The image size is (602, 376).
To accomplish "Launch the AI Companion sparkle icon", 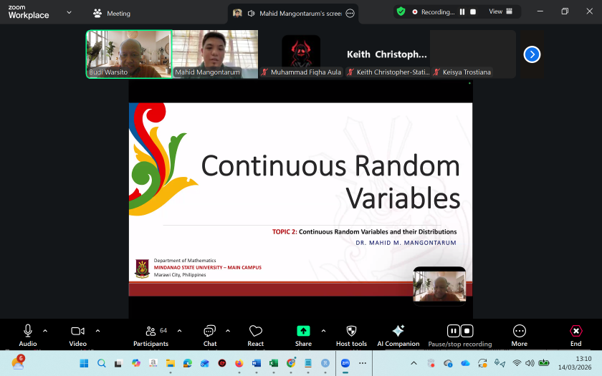I will coord(398,331).
